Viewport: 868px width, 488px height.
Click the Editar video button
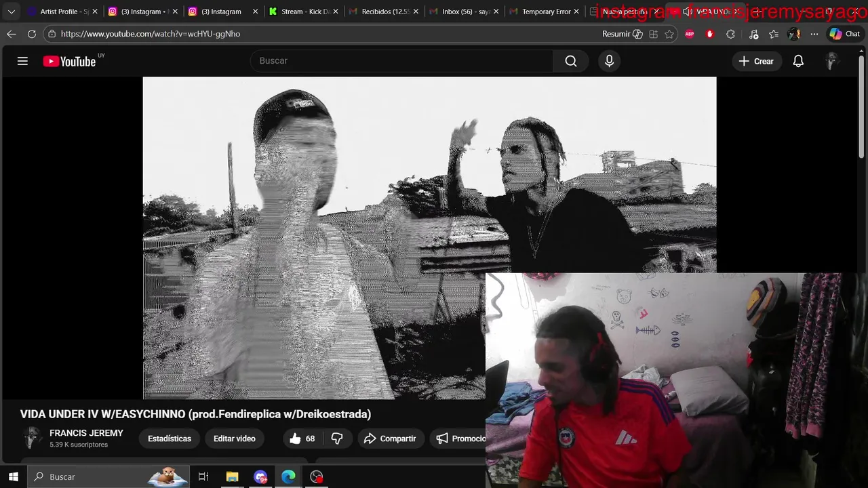pyautogui.click(x=235, y=439)
